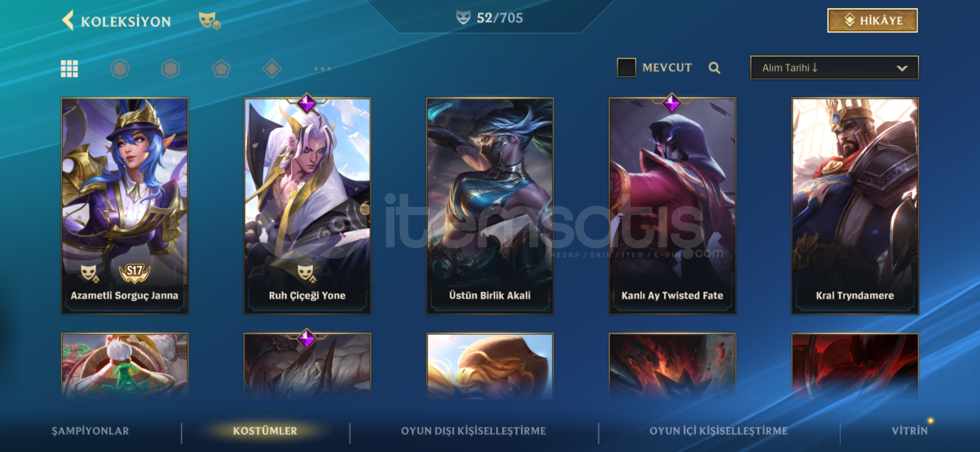Open the Oyun İçi Kişiselleştirme tab
Viewport: 980px width, 452px height.
coord(719,431)
